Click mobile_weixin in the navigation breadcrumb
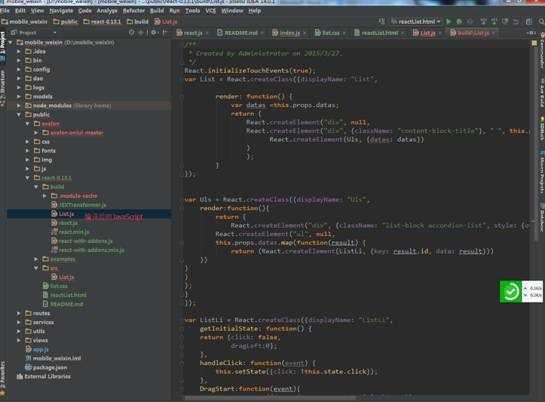The width and height of the screenshot is (545, 402). point(24,22)
